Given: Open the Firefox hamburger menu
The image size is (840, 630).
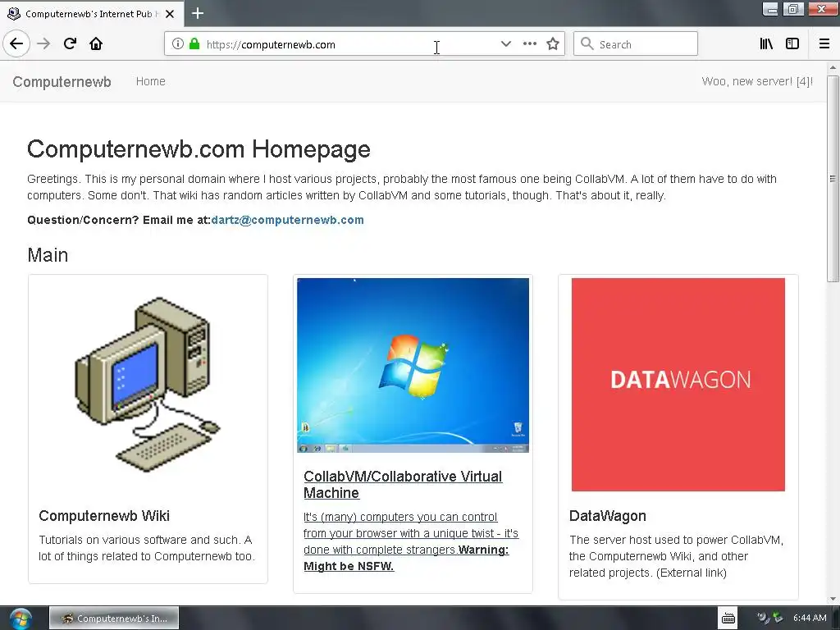Looking at the screenshot, I should click(x=824, y=44).
